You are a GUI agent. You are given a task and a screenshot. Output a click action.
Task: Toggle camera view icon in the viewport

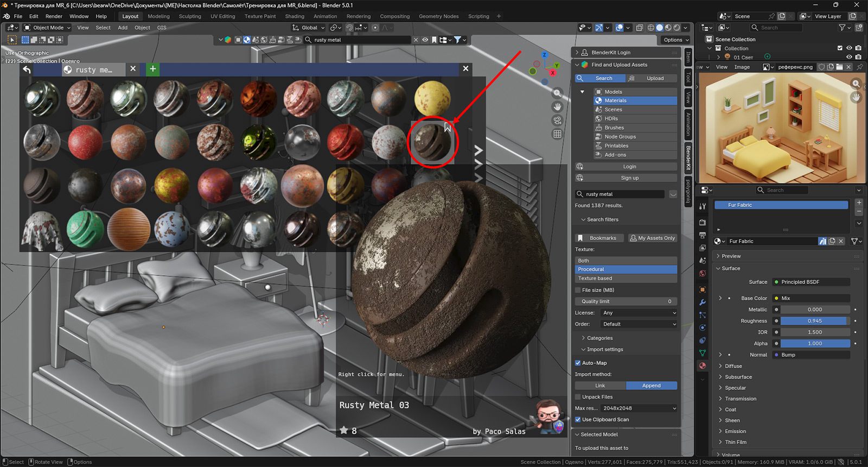557,121
